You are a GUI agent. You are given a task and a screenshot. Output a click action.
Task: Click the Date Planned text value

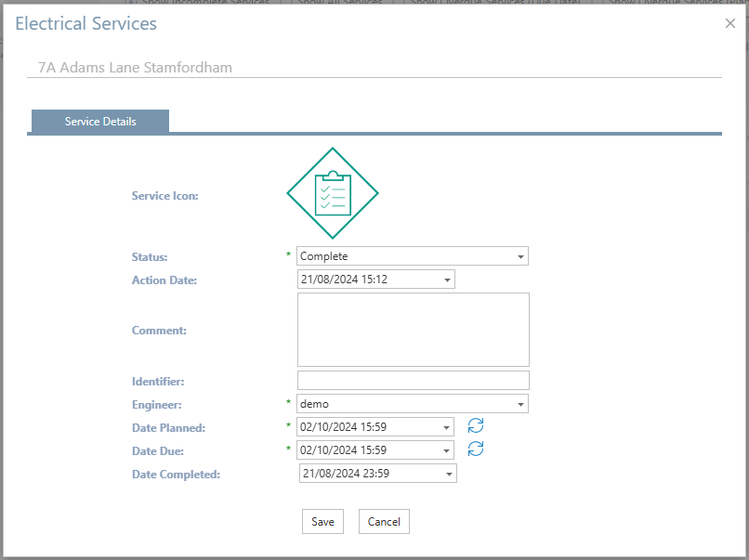(367, 427)
